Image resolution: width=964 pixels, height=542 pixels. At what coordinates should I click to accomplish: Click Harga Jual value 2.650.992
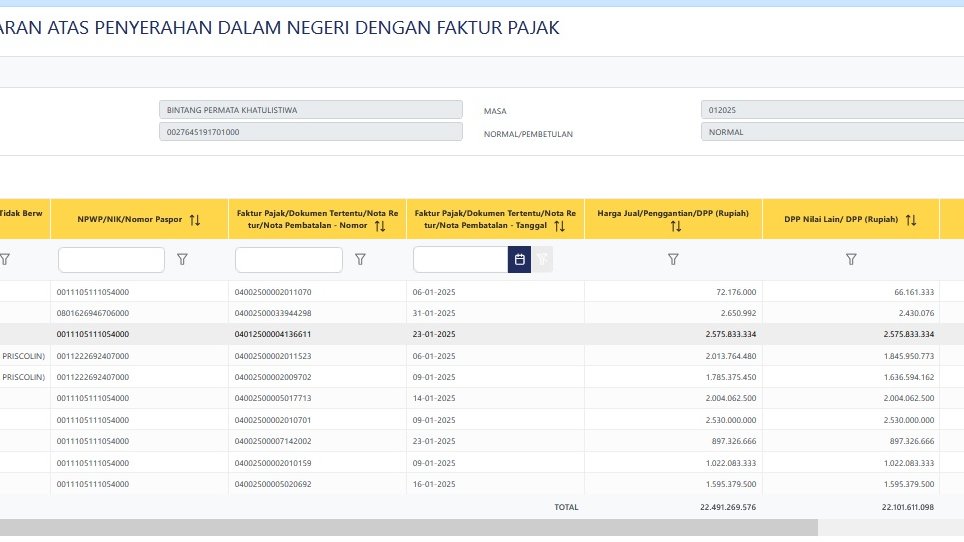click(x=738, y=313)
